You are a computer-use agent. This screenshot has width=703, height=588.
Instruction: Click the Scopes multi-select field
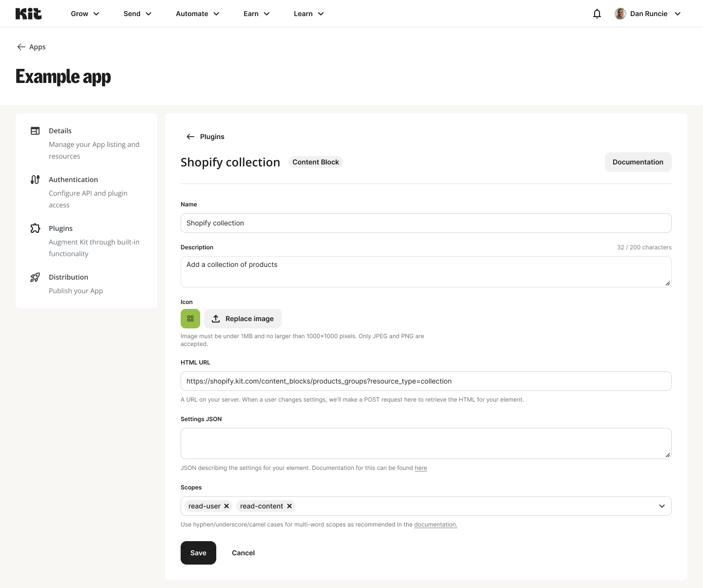[426, 506]
